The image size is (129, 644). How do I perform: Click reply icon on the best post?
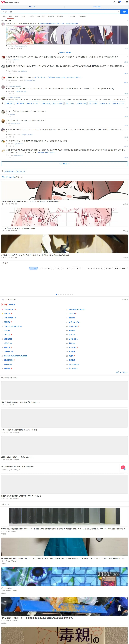pyautogui.click(x=7, y=48)
